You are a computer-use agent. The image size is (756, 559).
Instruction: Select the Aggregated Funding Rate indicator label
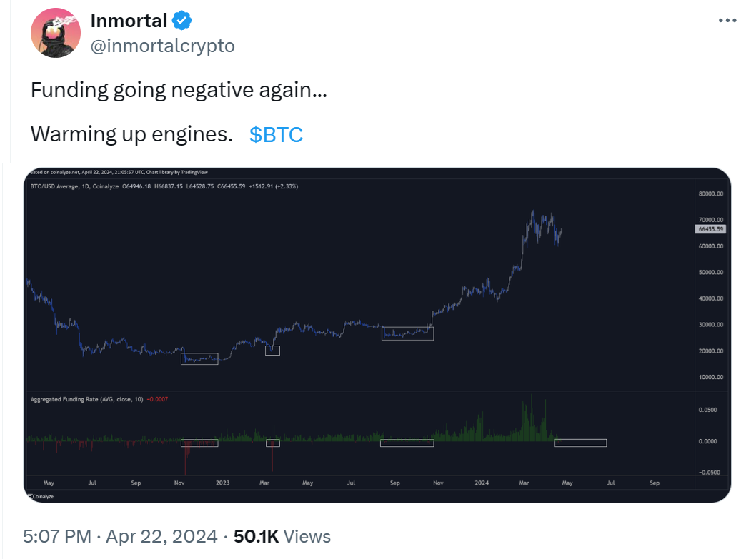tap(86, 399)
